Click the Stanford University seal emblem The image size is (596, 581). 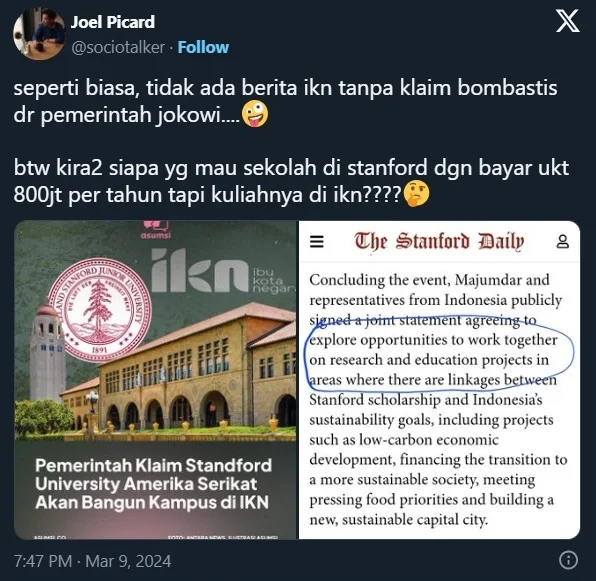pyautogui.click(x=99, y=309)
